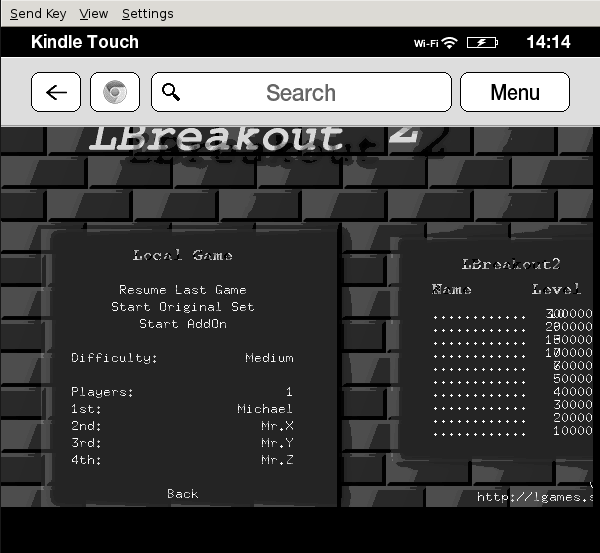Click the back arrow button
The width and height of the screenshot is (600, 553).
(56, 92)
